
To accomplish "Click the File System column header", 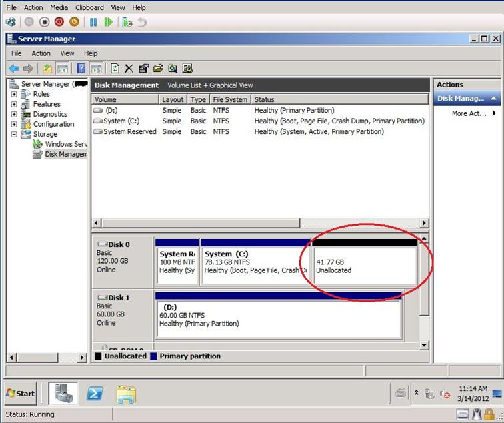I will click(230, 99).
